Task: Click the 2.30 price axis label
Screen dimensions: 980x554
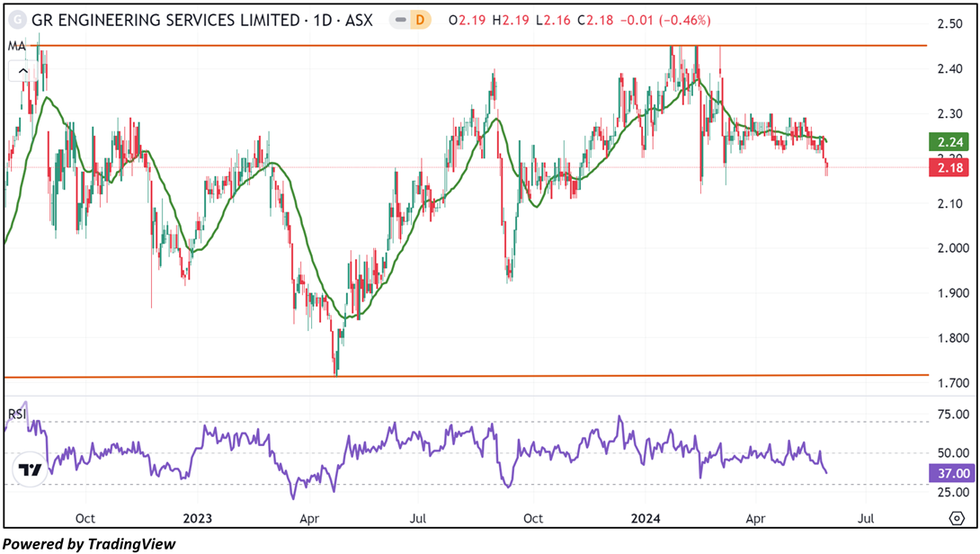Action: [x=950, y=114]
